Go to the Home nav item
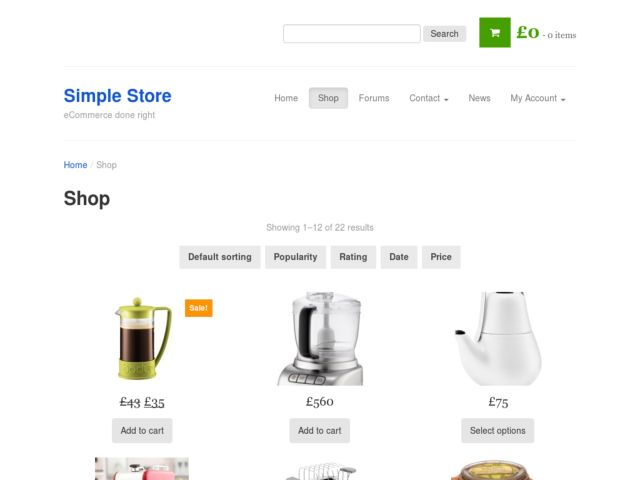Screen dimensions: 640x480 tap(286, 98)
